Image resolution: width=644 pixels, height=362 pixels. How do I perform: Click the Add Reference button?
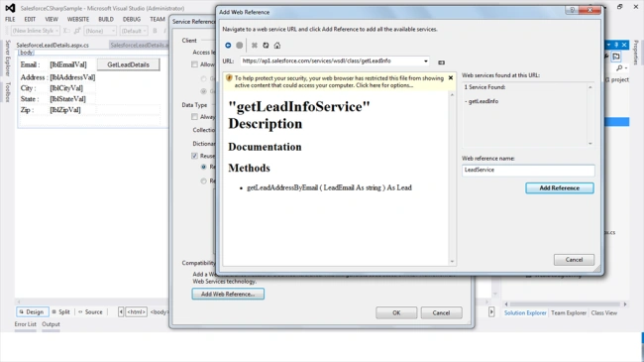click(x=560, y=188)
